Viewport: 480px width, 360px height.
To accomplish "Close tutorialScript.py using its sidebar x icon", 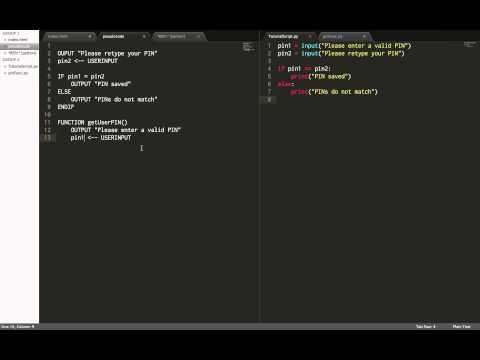I will pyautogui.click(x=5, y=66).
